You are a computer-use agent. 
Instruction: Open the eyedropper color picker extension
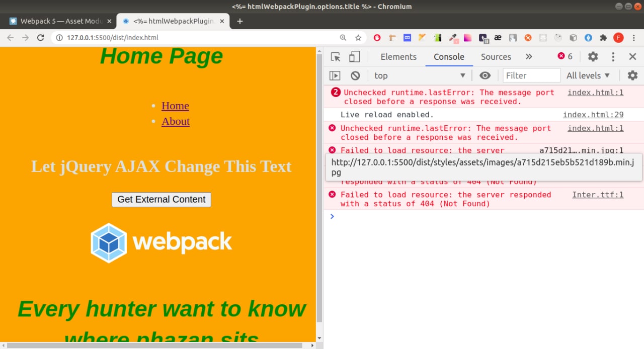point(453,38)
